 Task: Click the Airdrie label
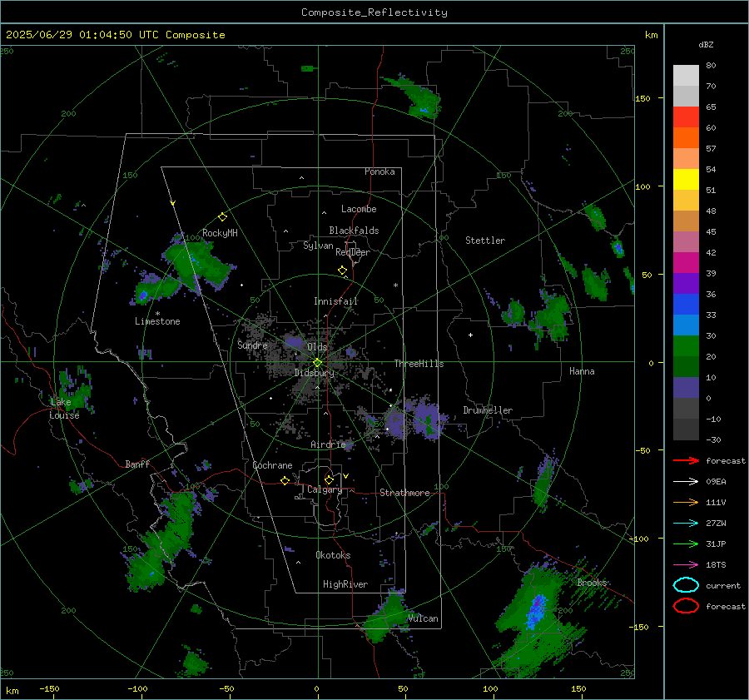click(328, 444)
